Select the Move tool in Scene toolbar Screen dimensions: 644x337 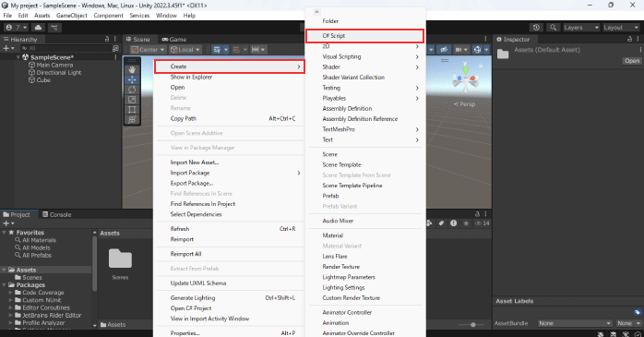tap(132, 79)
